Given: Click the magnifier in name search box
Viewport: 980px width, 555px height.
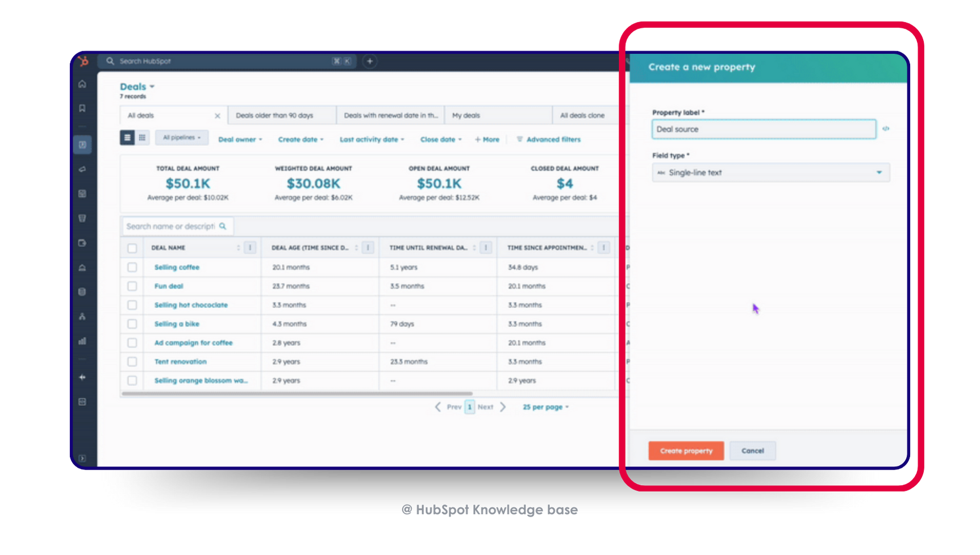Looking at the screenshot, I should click(223, 226).
